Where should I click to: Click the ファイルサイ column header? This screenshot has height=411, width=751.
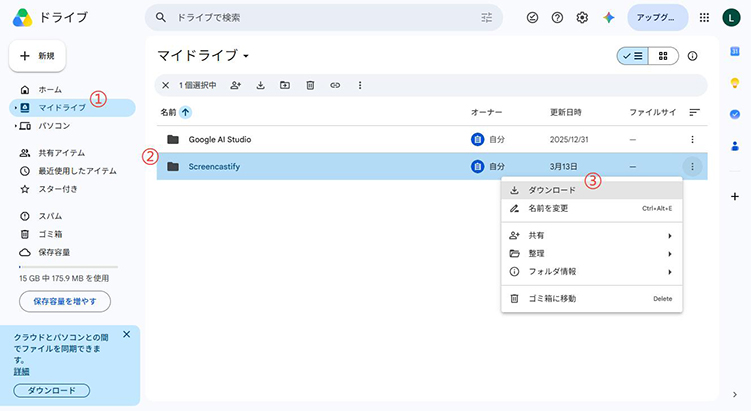point(652,112)
